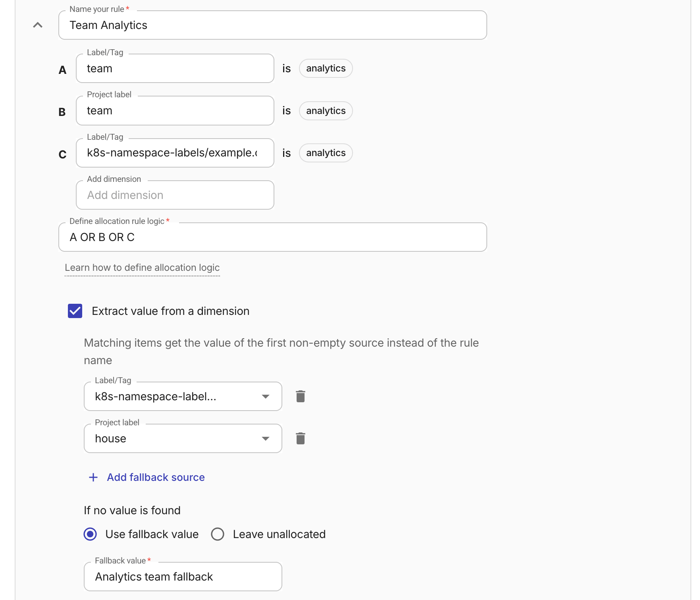Screen dimensions: 700x600
Task: Click Add fallback source link
Action: coord(156,477)
